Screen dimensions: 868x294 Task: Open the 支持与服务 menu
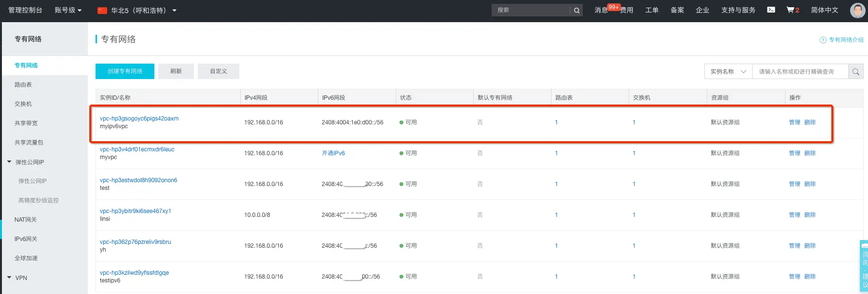[738, 10]
